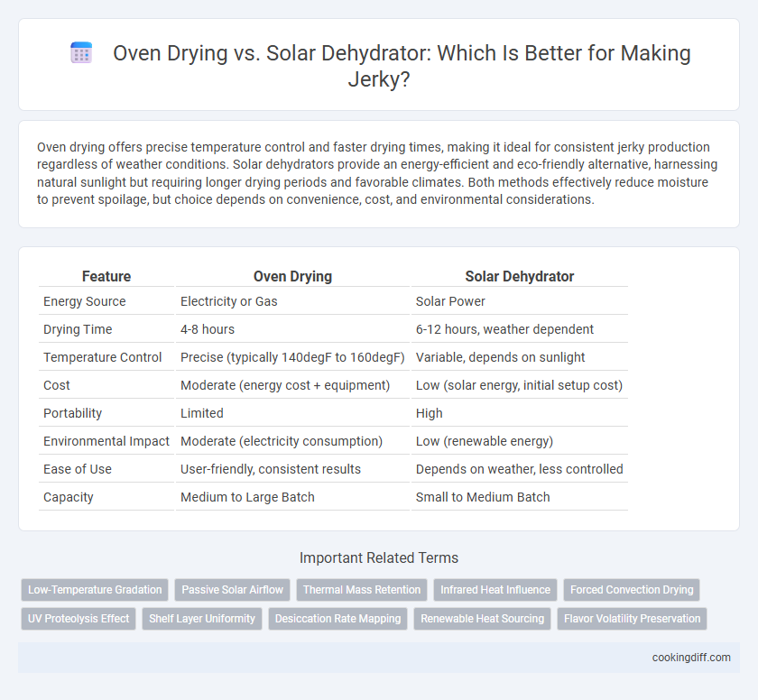Screen dimensions: 758x700
Task: Select the Thermal Mass Retention tag
Action: (362, 590)
